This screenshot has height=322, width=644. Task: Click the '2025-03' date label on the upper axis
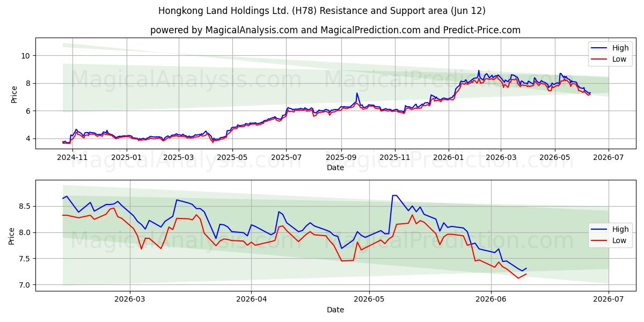(178, 157)
